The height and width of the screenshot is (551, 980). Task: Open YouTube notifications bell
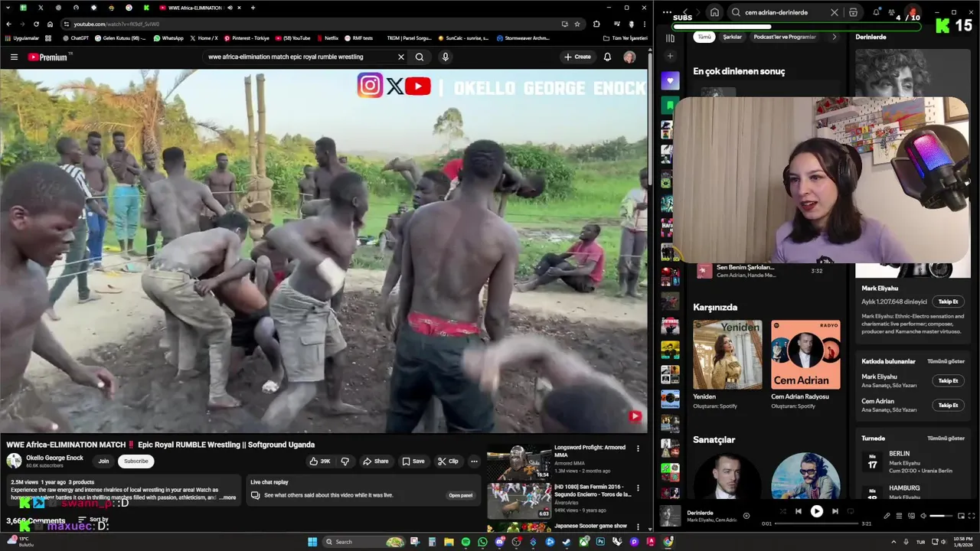pyautogui.click(x=607, y=57)
